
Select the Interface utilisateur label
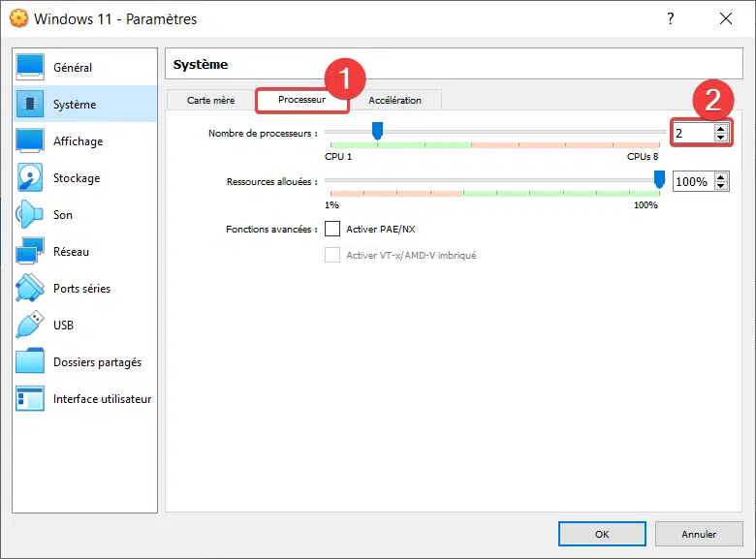pyautogui.click(x=102, y=399)
